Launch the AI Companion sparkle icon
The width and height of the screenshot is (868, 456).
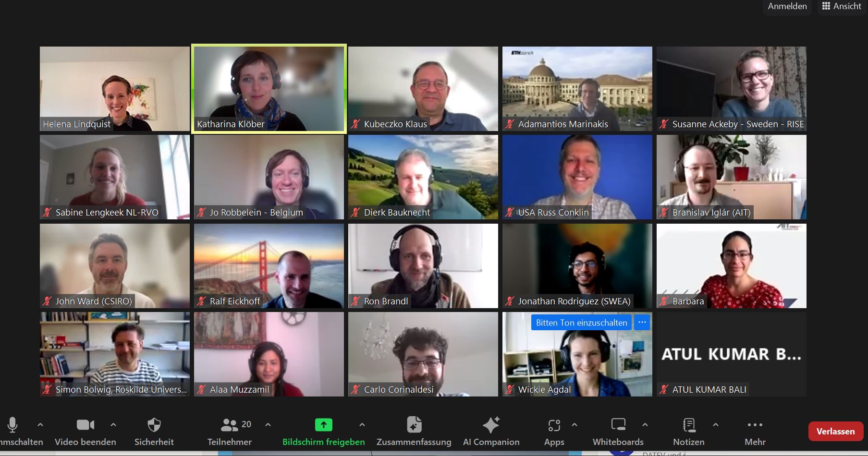(491, 425)
